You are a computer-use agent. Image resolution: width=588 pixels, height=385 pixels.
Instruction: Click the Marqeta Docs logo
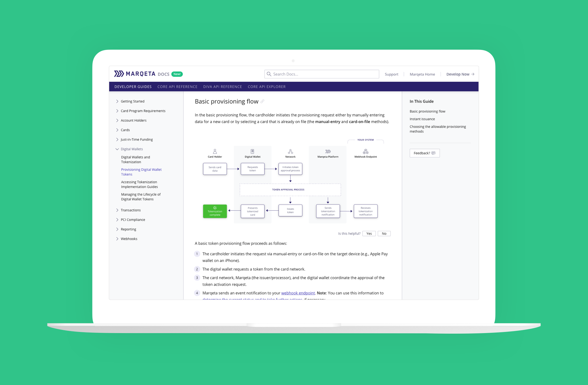tap(142, 74)
